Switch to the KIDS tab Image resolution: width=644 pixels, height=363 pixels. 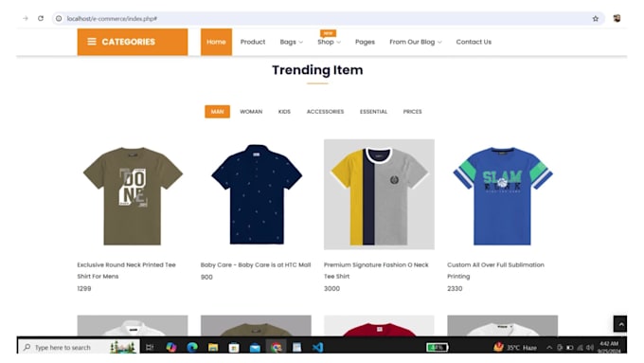pyautogui.click(x=284, y=112)
